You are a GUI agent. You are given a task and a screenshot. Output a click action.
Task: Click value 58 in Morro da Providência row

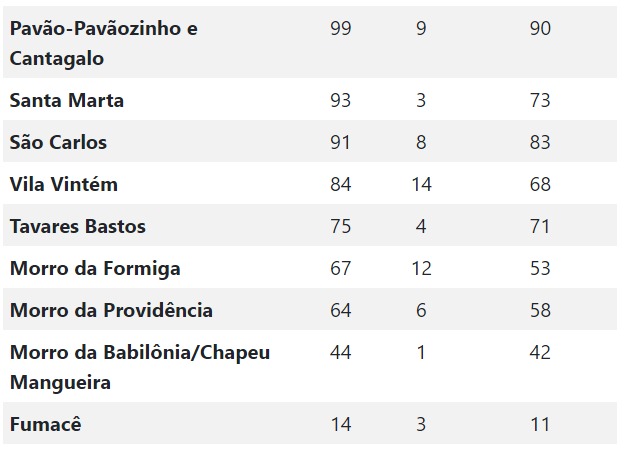click(540, 310)
